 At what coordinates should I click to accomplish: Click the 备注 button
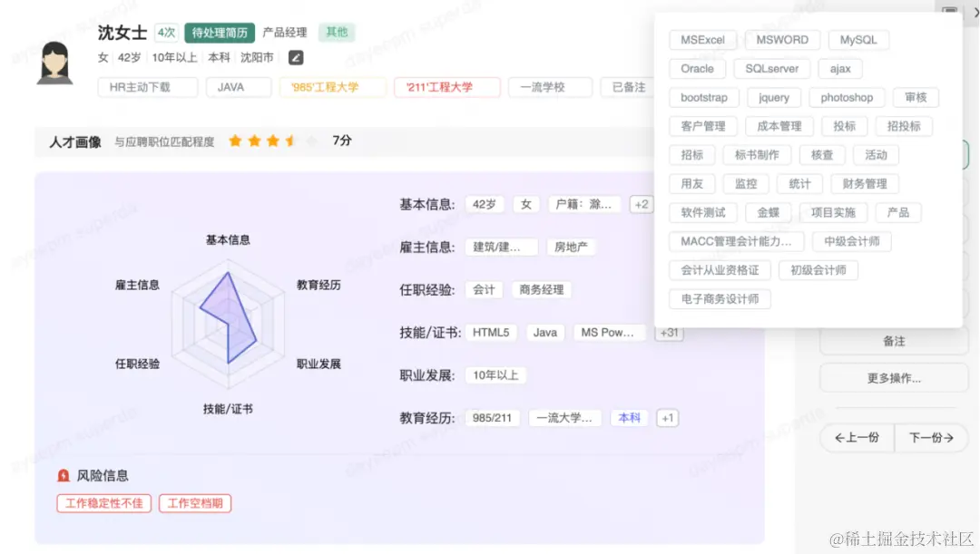pos(893,341)
